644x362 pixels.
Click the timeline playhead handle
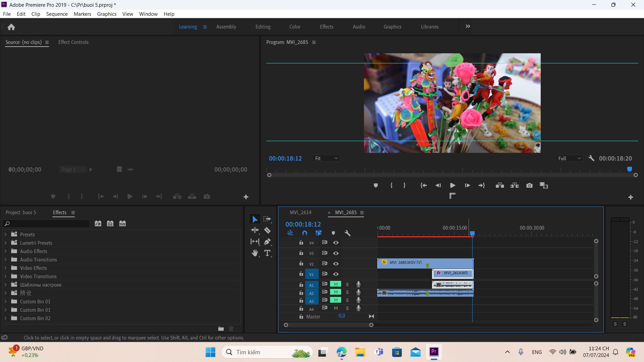[472, 233]
